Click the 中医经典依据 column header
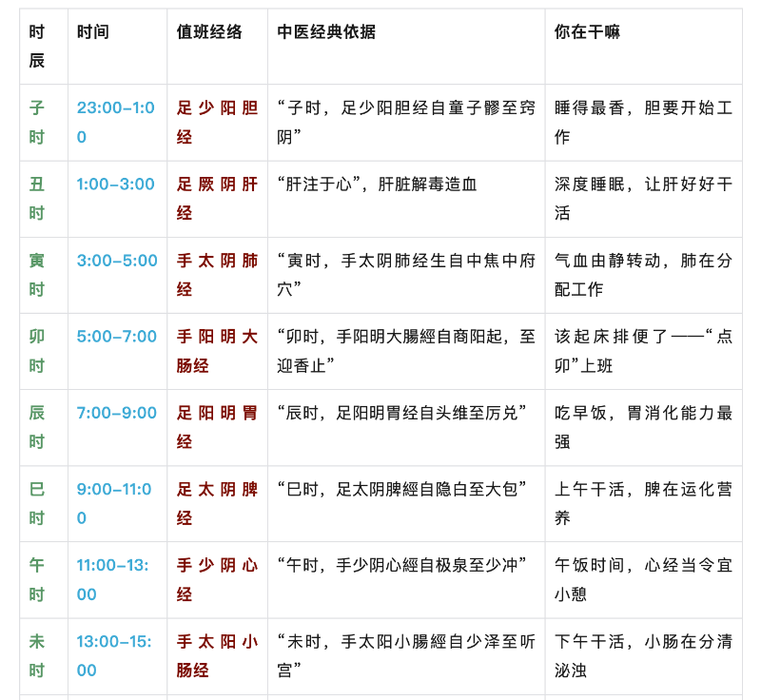761x700 pixels. [326, 32]
